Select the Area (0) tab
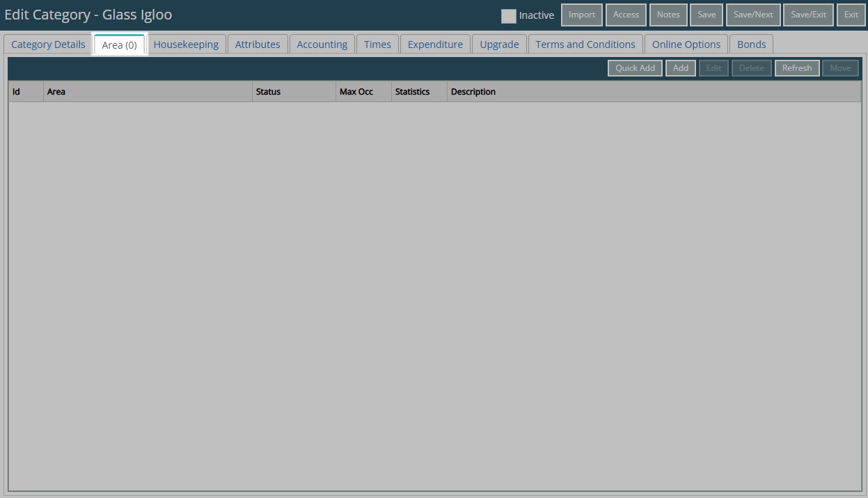 tap(120, 45)
